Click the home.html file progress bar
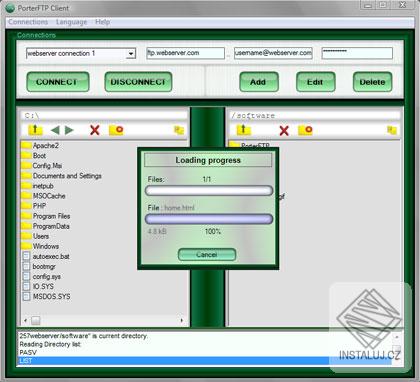This screenshot has height=382, width=420. (209, 219)
